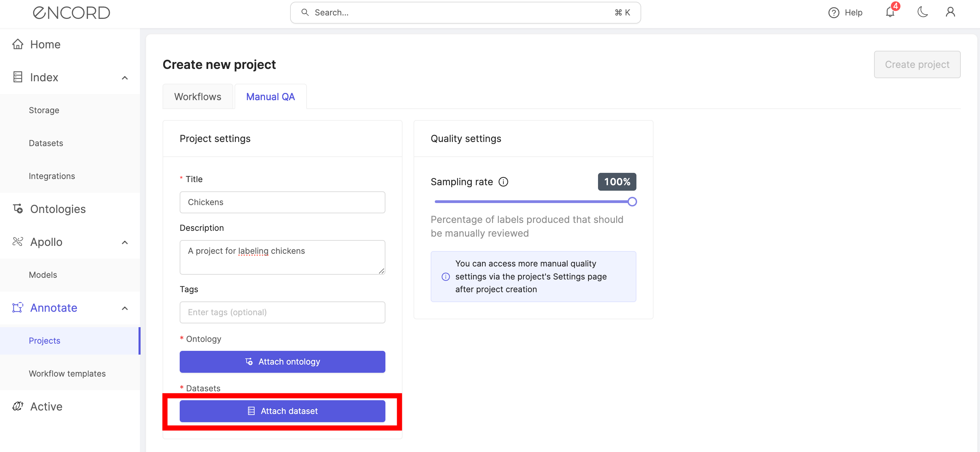Open Projects in the sidebar
This screenshot has height=452, width=980.
coord(70,341)
